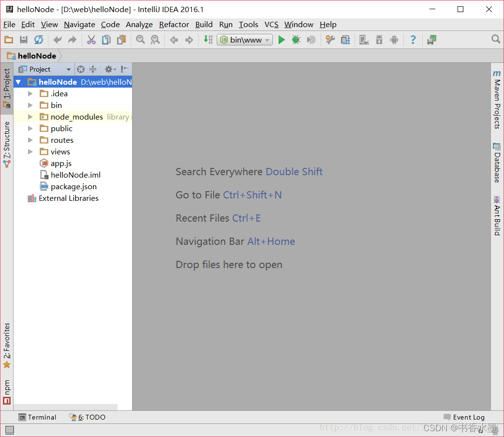
Task: Open the Maven Projects side tab
Action: 497,100
